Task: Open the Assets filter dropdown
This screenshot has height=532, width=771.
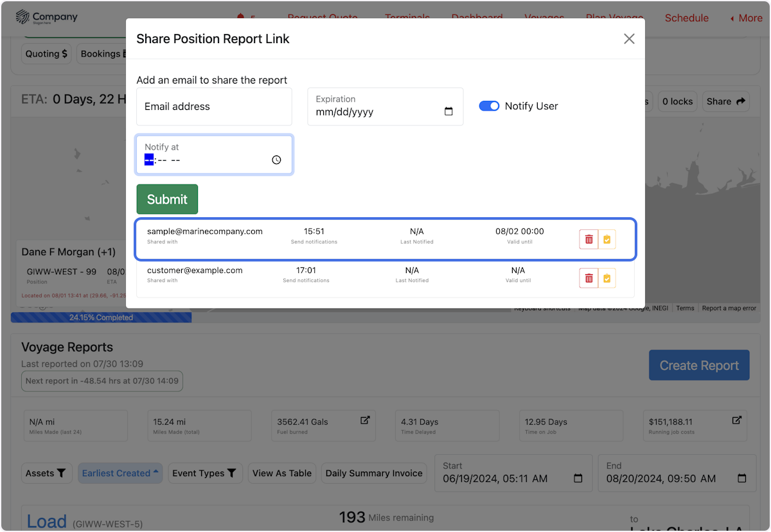Action: click(46, 473)
